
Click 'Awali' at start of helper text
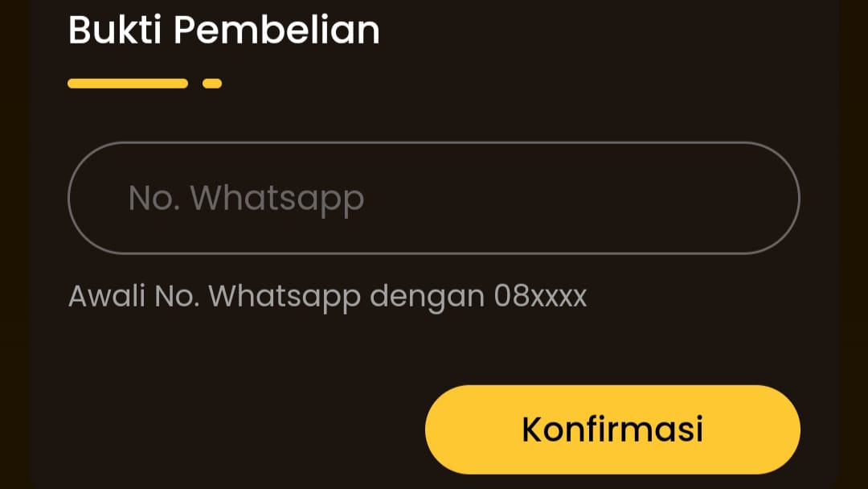coord(107,296)
